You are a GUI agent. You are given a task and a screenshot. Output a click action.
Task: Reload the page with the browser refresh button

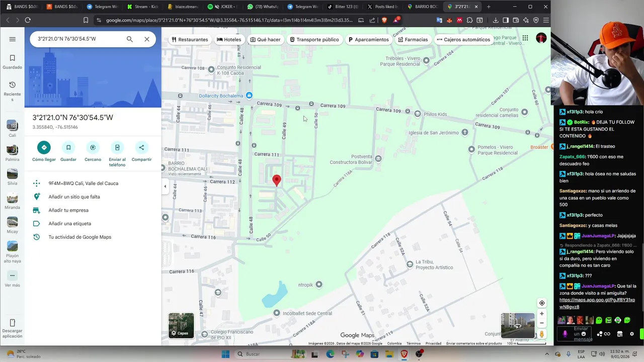(x=28, y=20)
